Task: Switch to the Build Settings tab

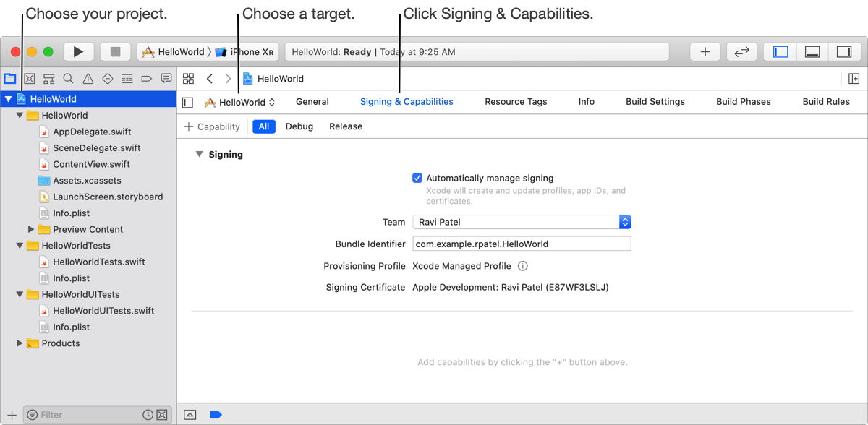Action: pos(655,102)
